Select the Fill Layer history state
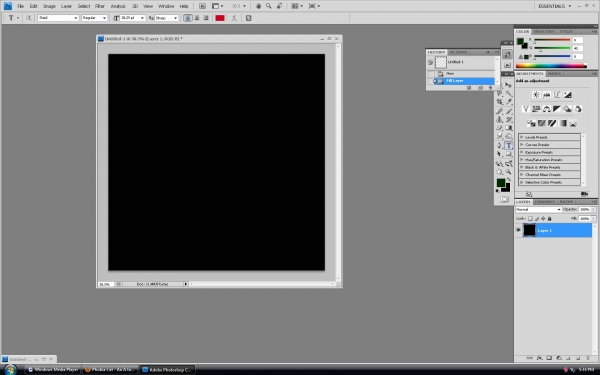 click(x=461, y=81)
